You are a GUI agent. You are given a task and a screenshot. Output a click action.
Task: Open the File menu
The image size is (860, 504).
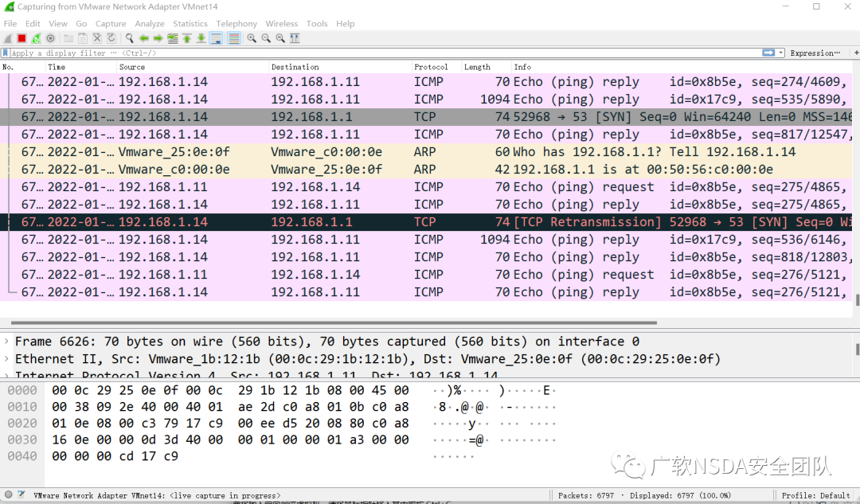pyautogui.click(x=10, y=24)
